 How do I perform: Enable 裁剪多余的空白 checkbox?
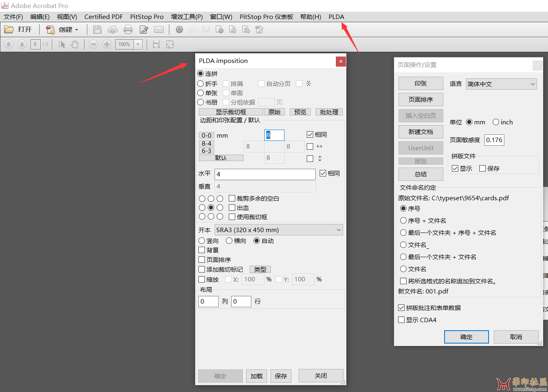pyautogui.click(x=232, y=198)
